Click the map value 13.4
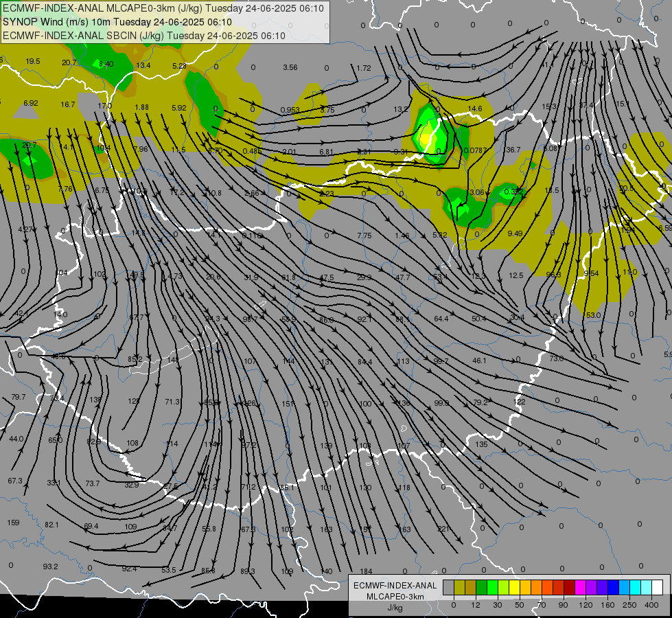 coord(143,65)
